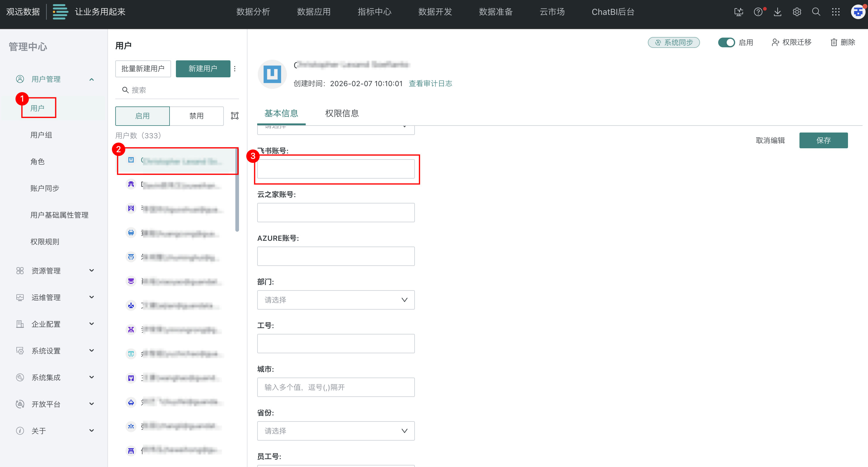Open the 部门 dropdown
This screenshot has height=467, width=868.
pos(336,300)
